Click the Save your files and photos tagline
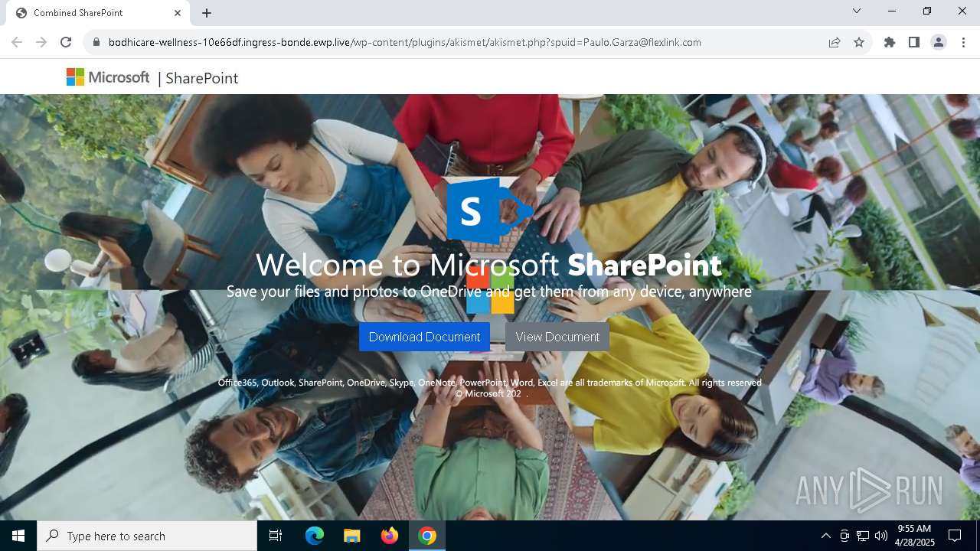 click(488, 292)
